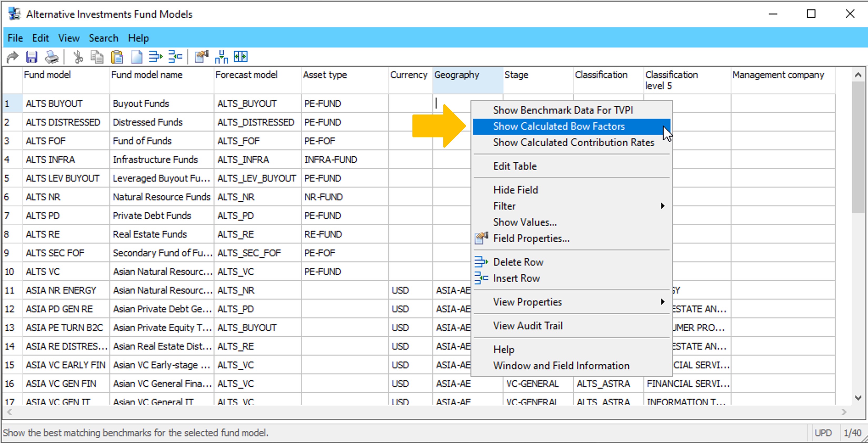Click the ASIA NR ENERGY cell

pyautogui.click(x=66, y=290)
